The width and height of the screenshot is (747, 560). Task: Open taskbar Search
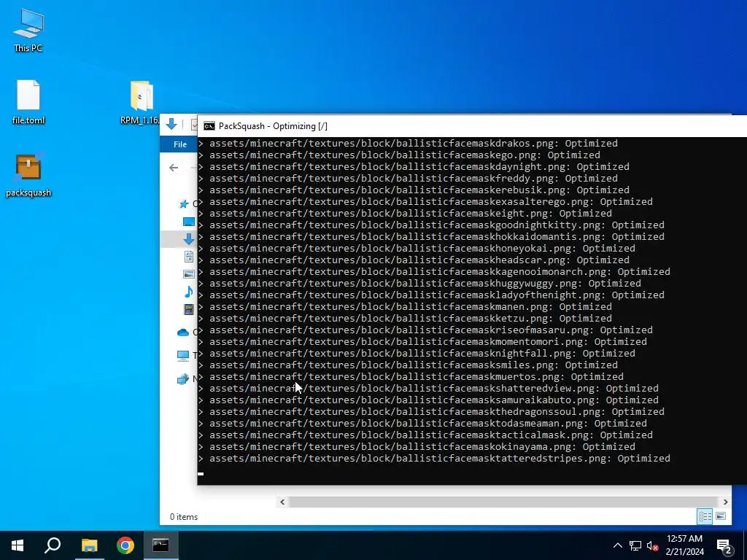coord(53,545)
